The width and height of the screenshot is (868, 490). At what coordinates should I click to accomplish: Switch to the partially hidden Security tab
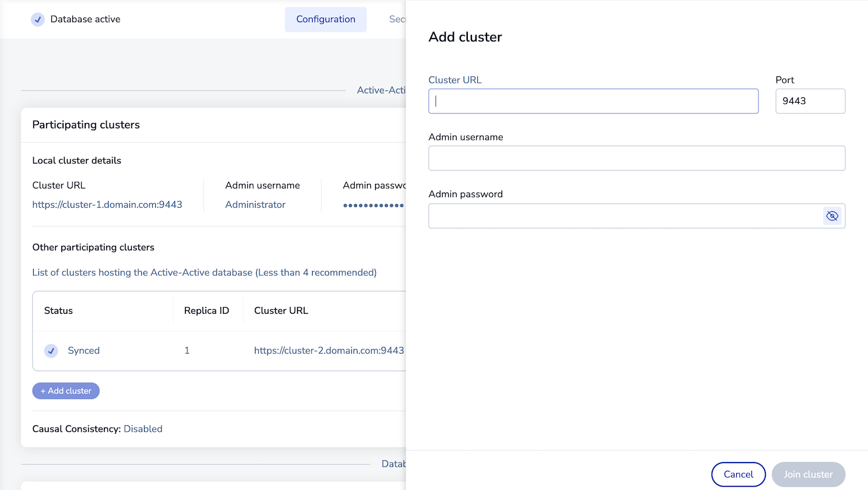[397, 19]
